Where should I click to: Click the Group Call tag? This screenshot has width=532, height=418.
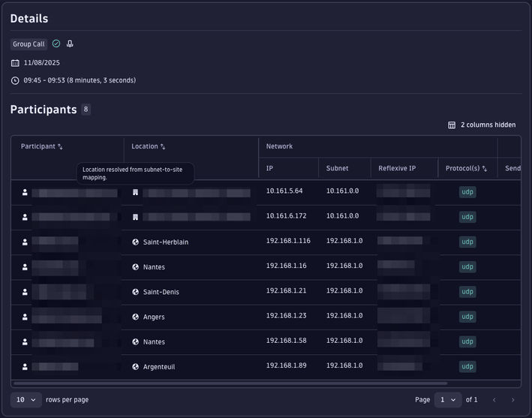29,44
